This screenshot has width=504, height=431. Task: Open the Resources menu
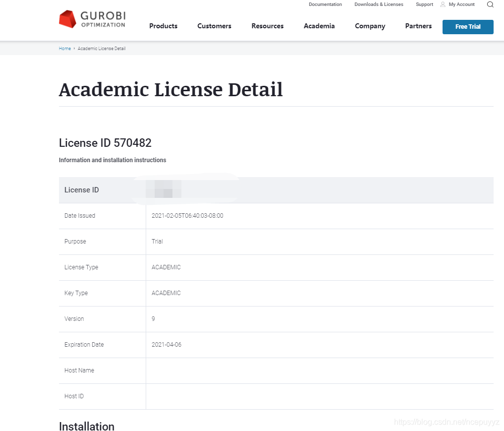(268, 26)
